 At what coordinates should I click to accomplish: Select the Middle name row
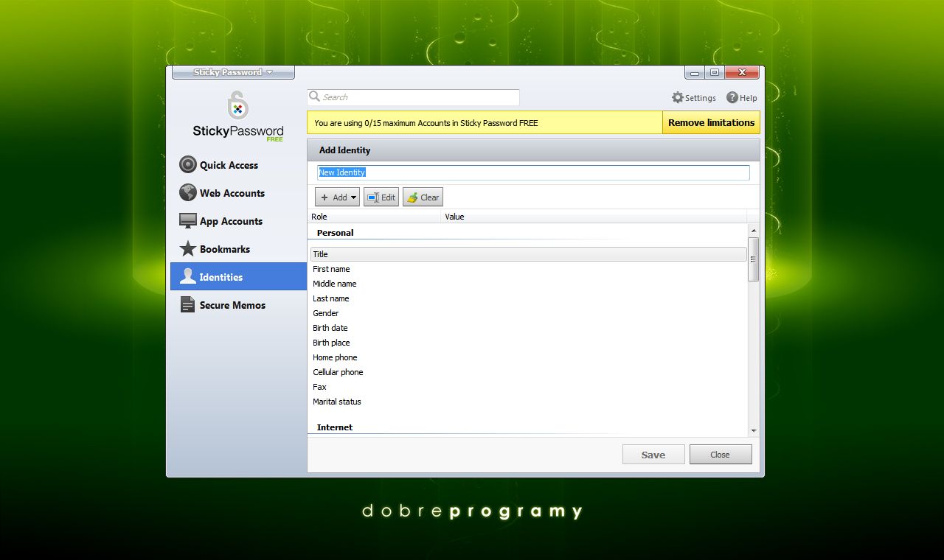coord(528,284)
